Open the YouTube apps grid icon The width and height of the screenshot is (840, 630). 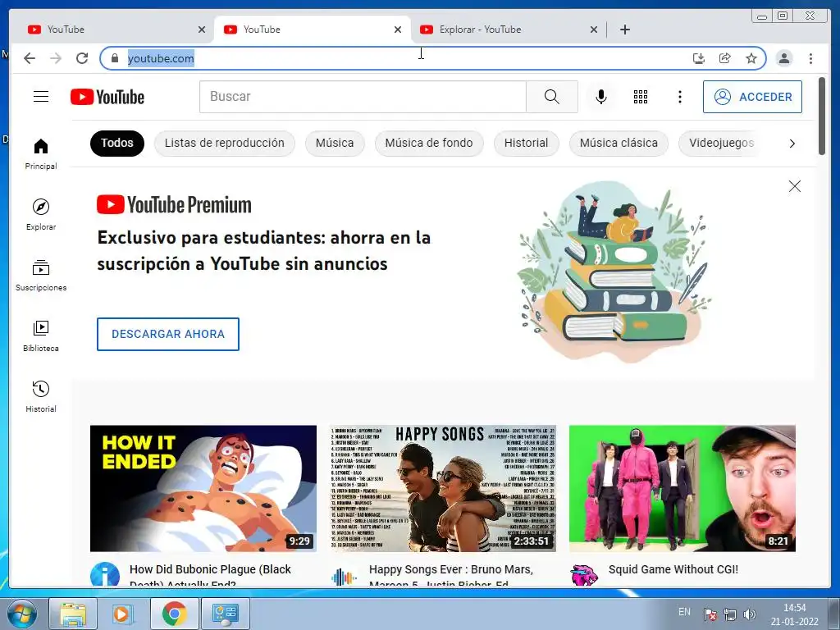point(641,97)
